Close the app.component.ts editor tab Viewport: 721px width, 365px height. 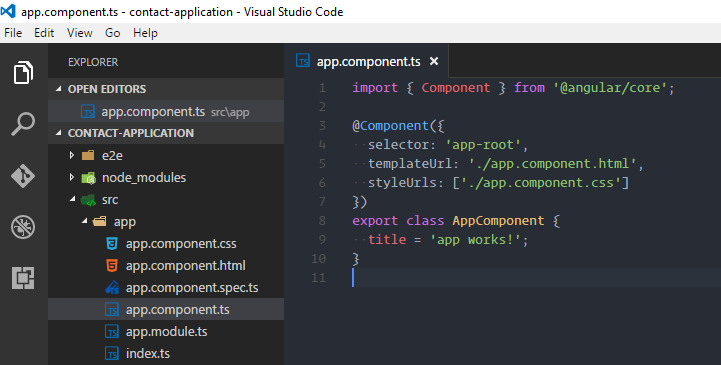point(434,61)
